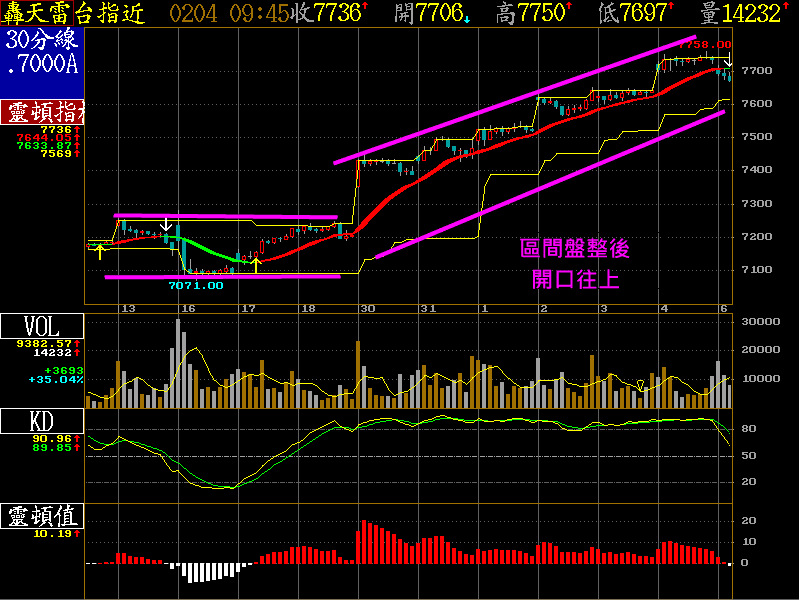The height and width of the screenshot is (600, 800).
Task: Click date 30 on the time axis
Action: click(369, 309)
